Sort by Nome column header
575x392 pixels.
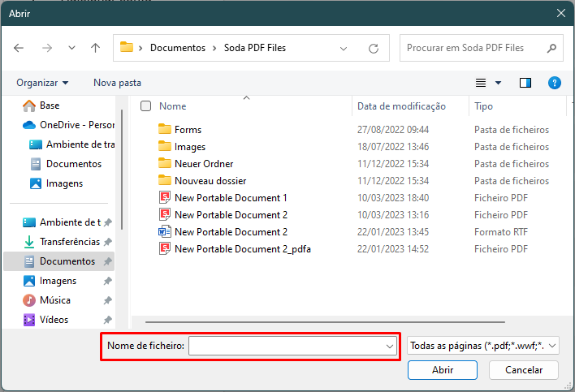coord(173,106)
